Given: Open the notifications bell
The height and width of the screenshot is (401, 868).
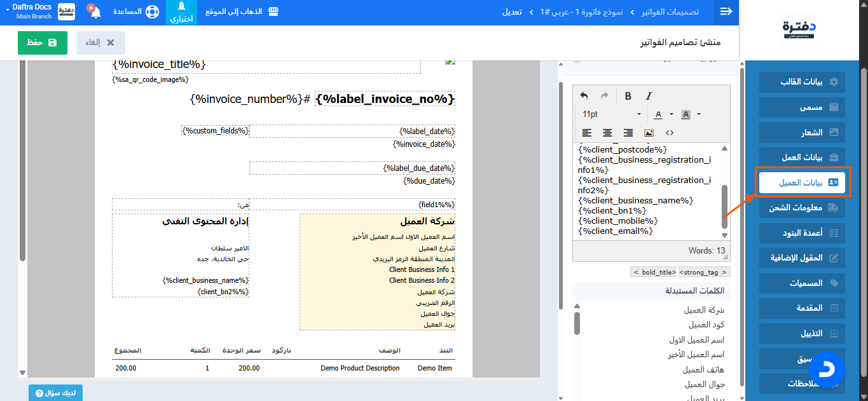Looking at the screenshot, I should [x=95, y=12].
